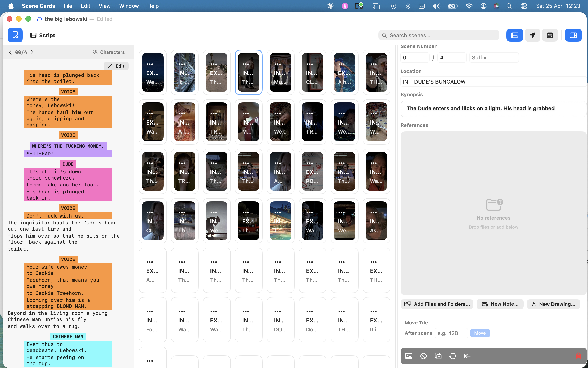Click the move-to-start arrow icon
The width and height of the screenshot is (588, 368).
point(467,356)
